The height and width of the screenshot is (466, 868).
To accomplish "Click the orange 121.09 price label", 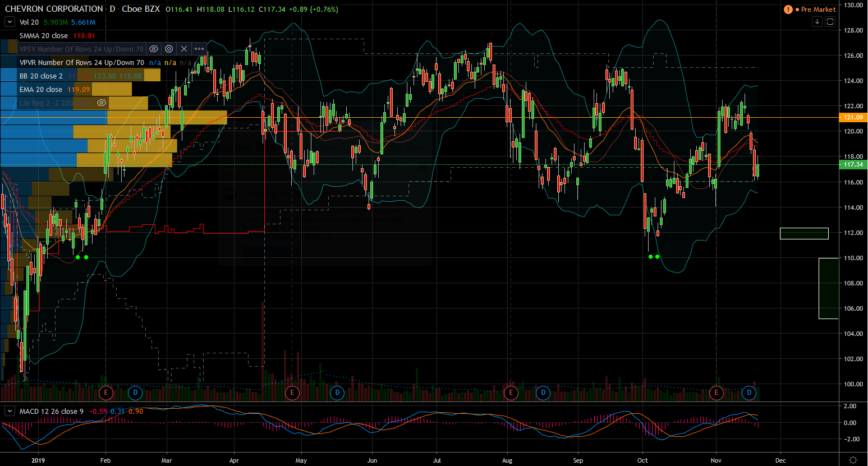I will coord(853,117).
